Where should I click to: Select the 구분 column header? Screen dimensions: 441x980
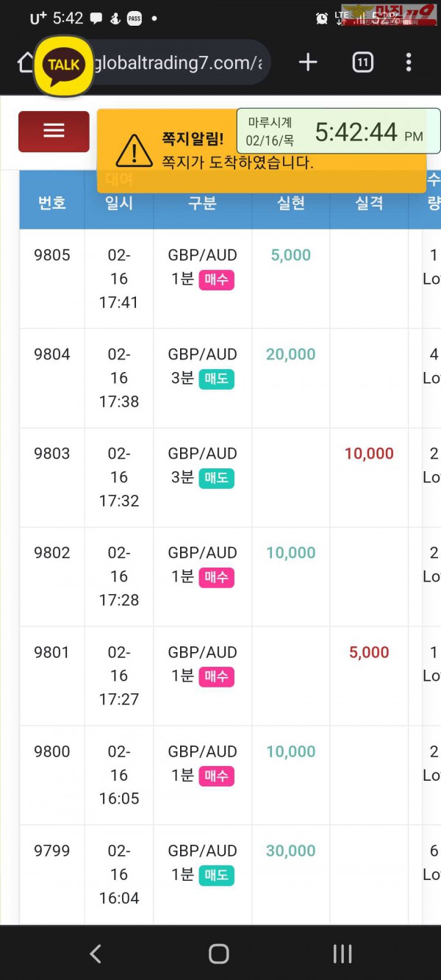(202, 203)
